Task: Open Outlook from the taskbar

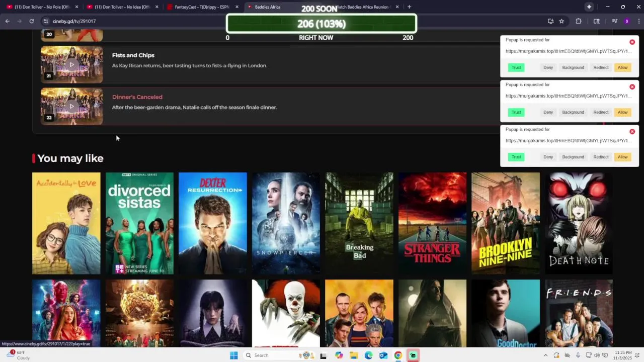Action: pyautogui.click(x=383, y=355)
